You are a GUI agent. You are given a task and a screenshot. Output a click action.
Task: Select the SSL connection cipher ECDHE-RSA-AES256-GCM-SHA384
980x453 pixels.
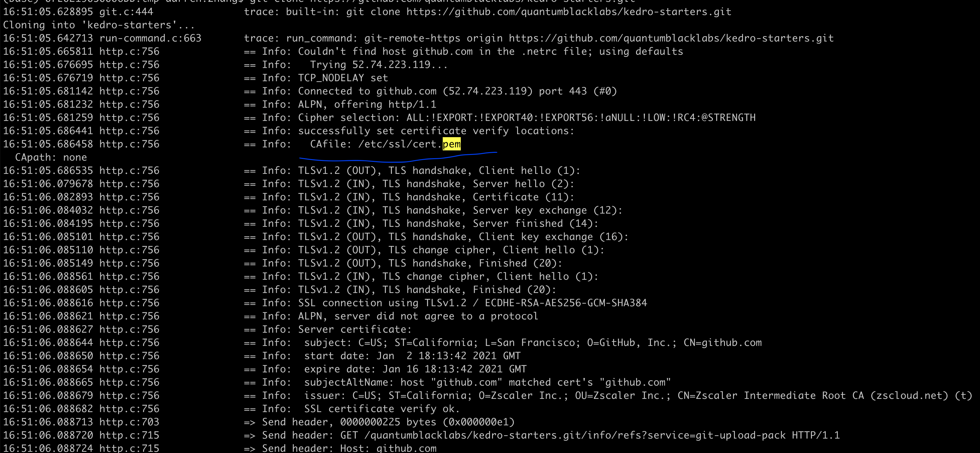pyautogui.click(x=566, y=303)
